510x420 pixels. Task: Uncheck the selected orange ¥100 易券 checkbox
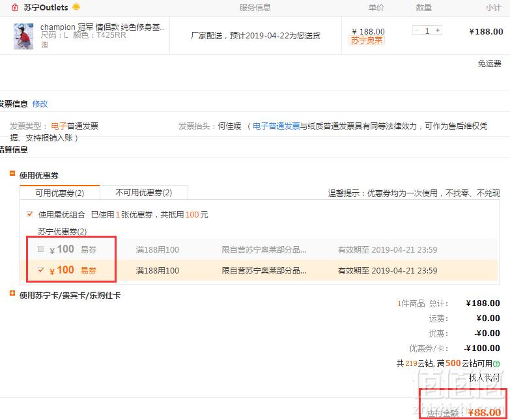(40, 270)
